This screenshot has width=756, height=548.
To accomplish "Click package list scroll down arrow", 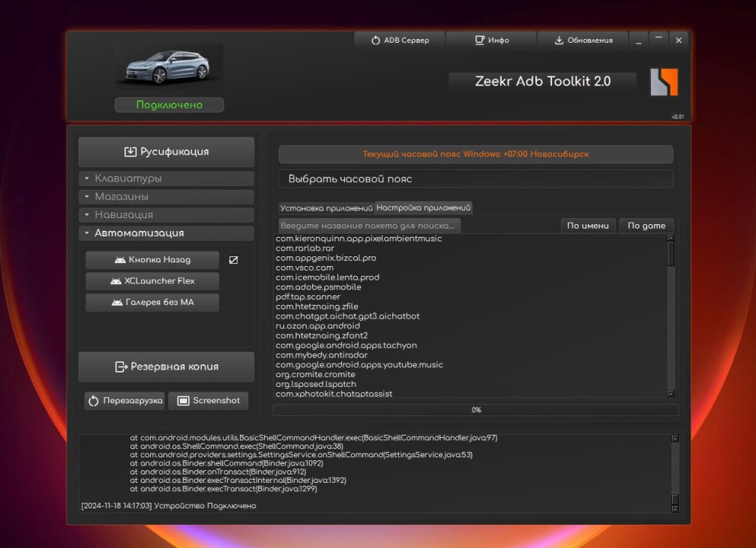I will pyautogui.click(x=670, y=394).
